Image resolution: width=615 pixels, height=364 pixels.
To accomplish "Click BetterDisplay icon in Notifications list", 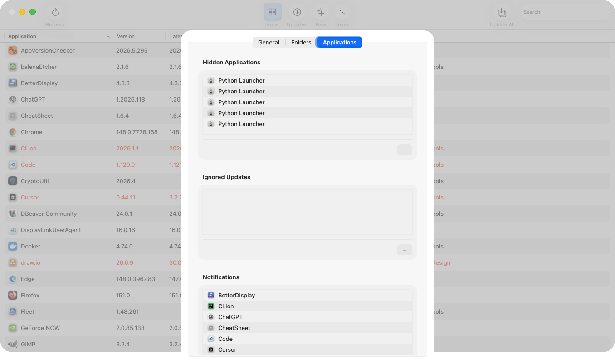I will [x=211, y=295].
